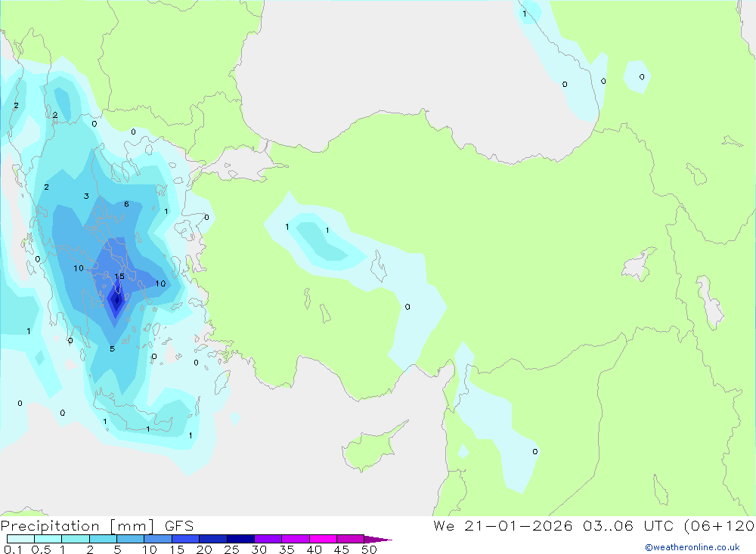Screen dimensions: 756x554
Task: Click the '03..06 UTC' time text
Action: pyautogui.click(x=629, y=526)
